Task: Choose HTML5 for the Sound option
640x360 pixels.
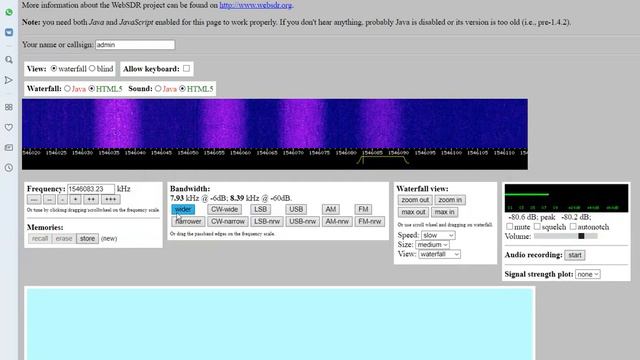Action: click(x=182, y=89)
